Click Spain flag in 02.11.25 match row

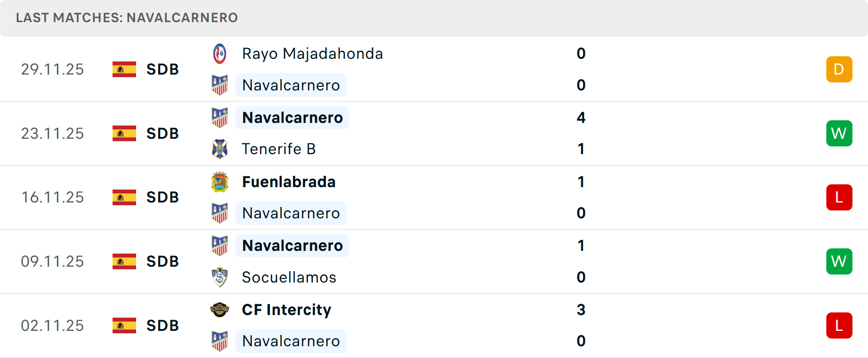pos(124,325)
